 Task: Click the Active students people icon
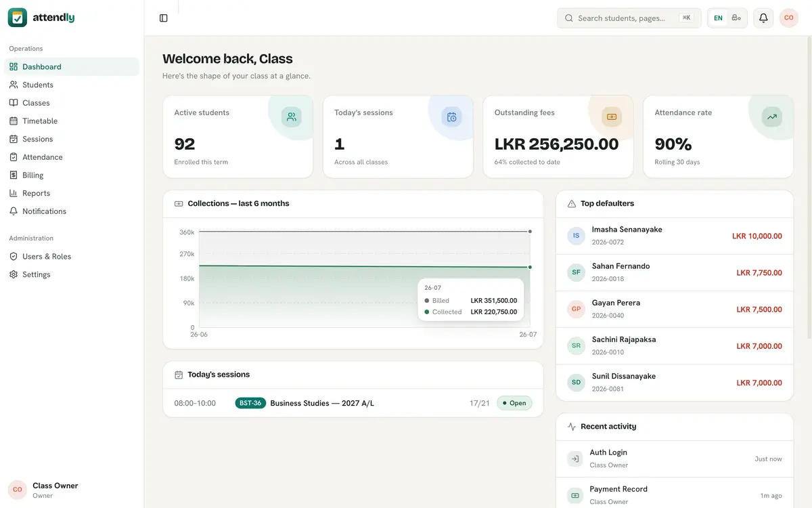[292, 117]
